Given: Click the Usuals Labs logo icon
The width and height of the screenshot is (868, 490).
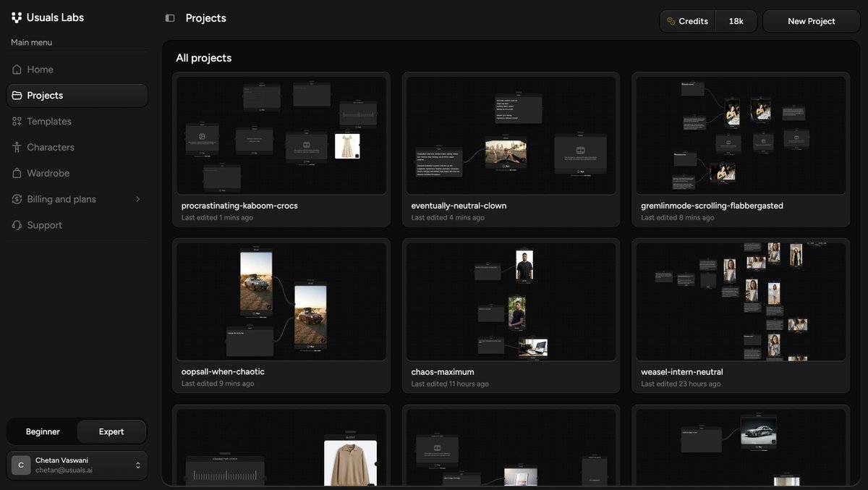Looking at the screenshot, I should [x=17, y=17].
